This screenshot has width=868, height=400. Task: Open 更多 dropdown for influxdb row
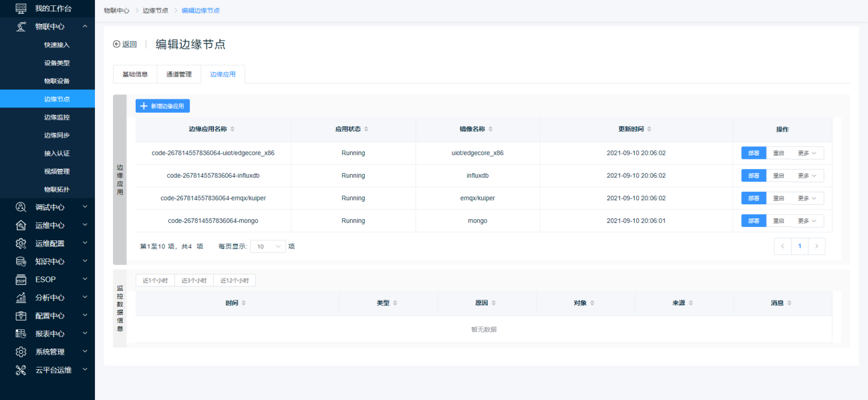pos(807,176)
